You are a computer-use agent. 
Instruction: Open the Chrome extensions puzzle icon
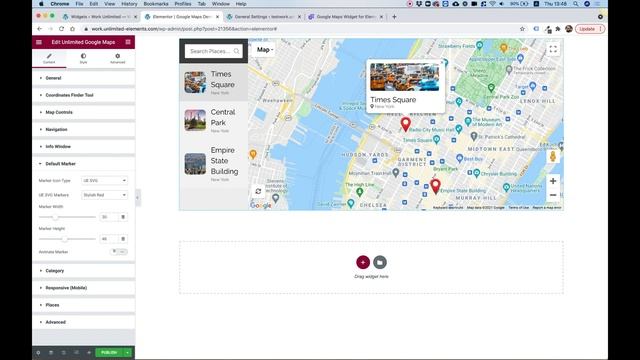pos(558,29)
